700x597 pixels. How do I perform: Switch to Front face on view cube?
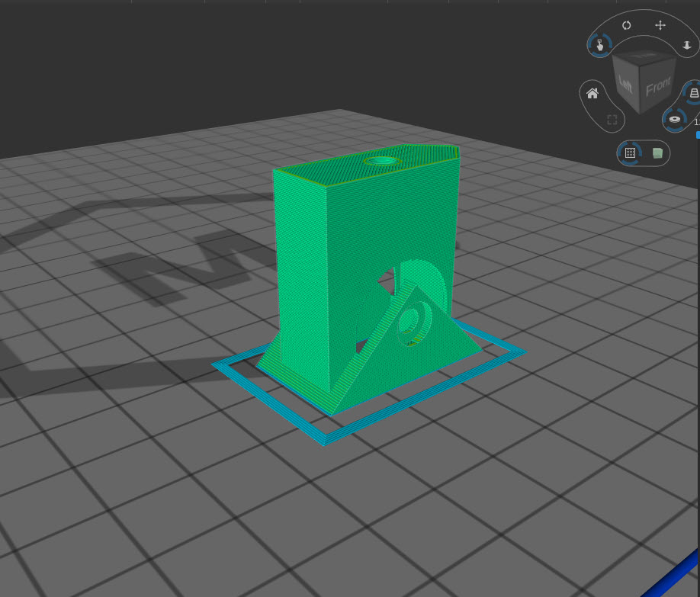658,87
